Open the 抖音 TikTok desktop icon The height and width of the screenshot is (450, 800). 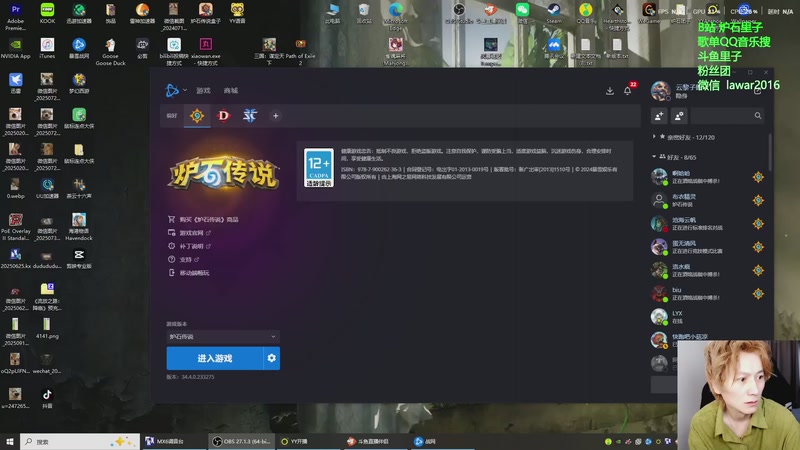[x=47, y=398]
